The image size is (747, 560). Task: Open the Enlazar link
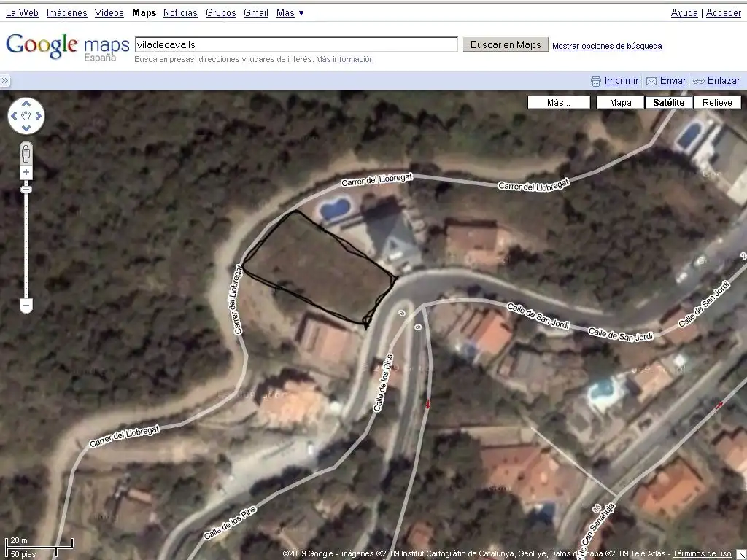click(724, 80)
